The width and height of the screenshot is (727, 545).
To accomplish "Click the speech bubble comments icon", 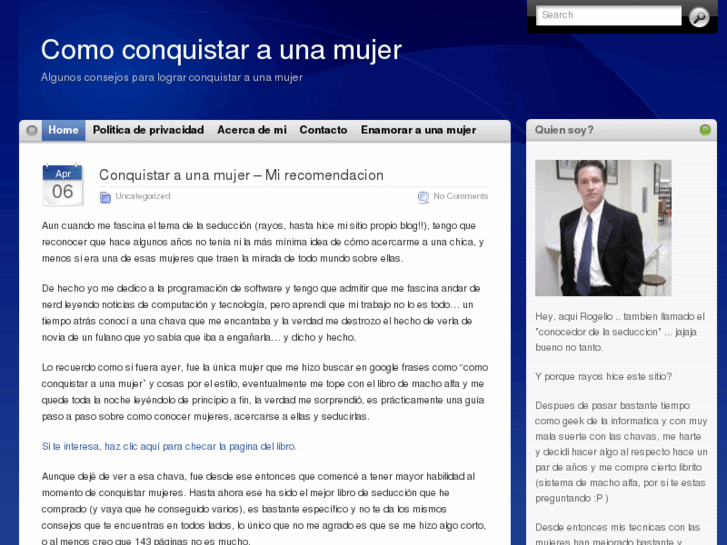I will (423, 197).
